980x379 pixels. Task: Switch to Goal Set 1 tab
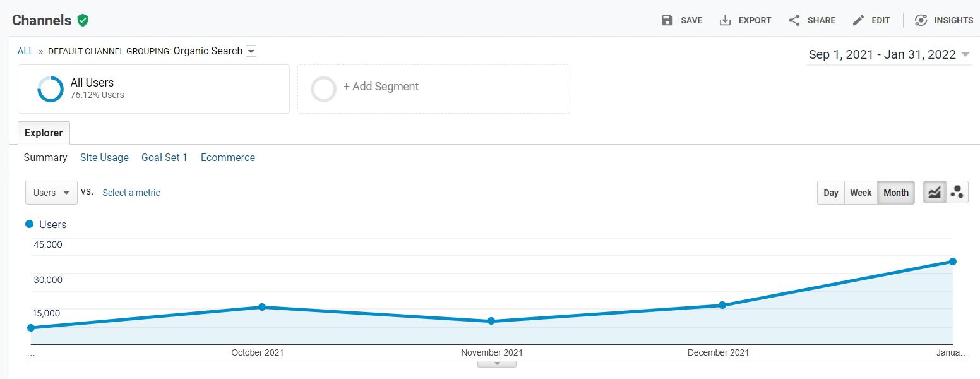(x=164, y=157)
